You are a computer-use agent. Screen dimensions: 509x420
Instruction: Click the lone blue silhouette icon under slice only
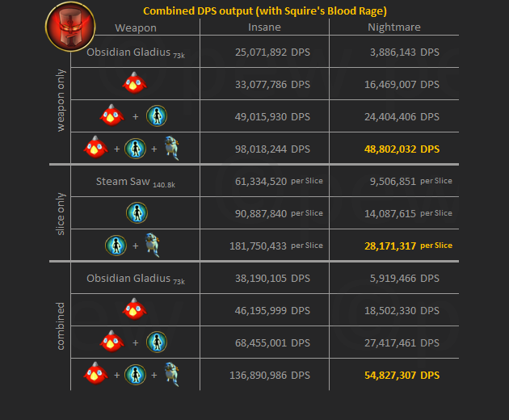137,213
